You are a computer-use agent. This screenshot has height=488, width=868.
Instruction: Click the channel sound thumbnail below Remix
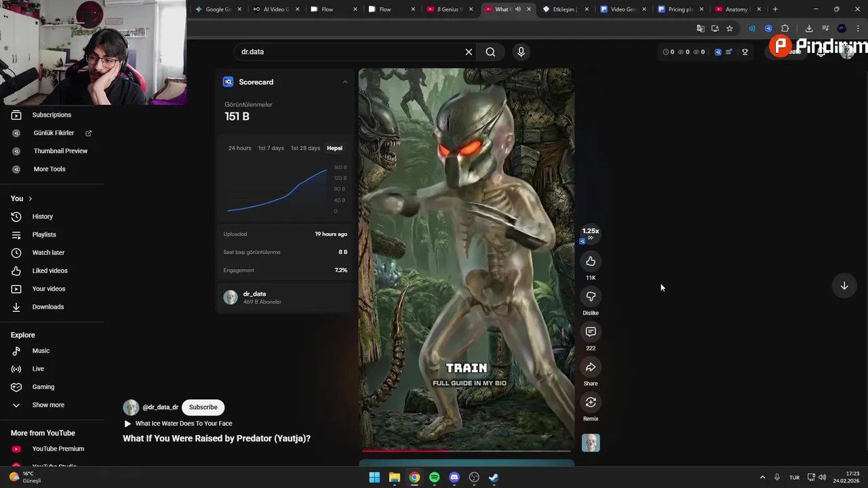[x=591, y=443]
